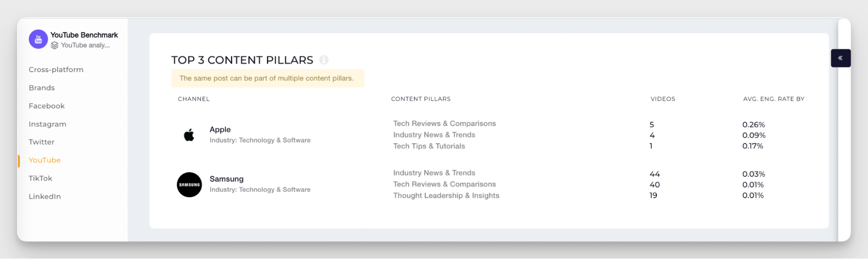Image resolution: width=868 pixels, height=259 pixels.
Task: Click the layers icon next to YouTube analy...
Action: [54, 45]
